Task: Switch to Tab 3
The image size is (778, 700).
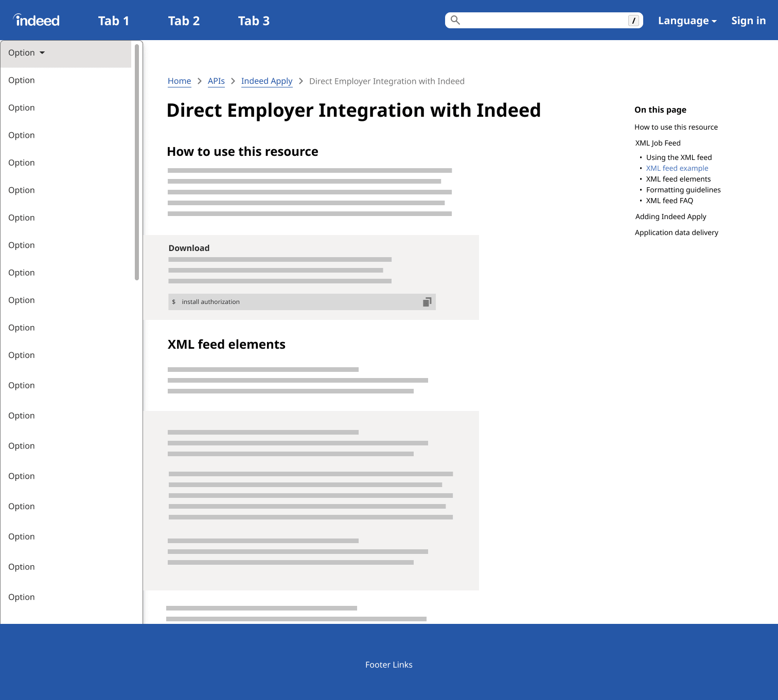Action: click(254, 21)
